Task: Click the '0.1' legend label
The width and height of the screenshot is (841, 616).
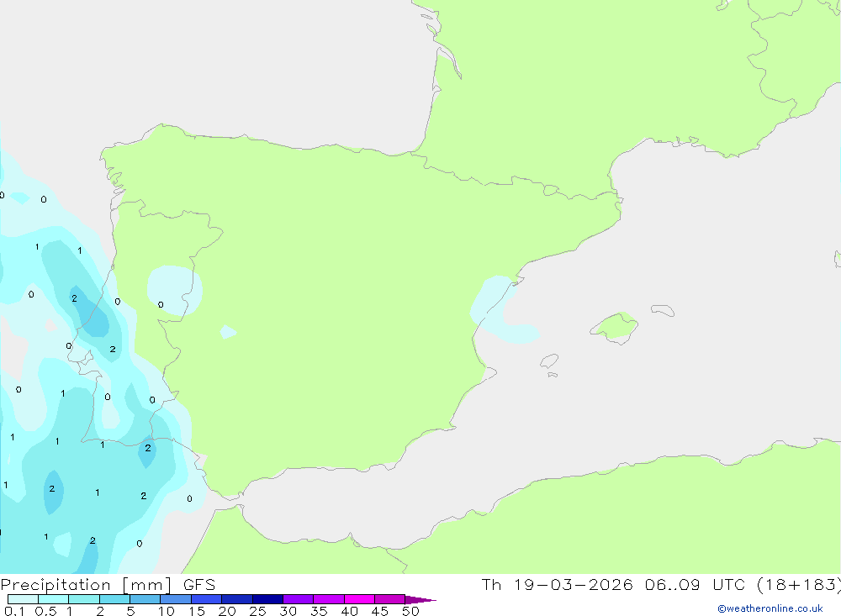Action: pyautogui.click(x=14, y=611)
